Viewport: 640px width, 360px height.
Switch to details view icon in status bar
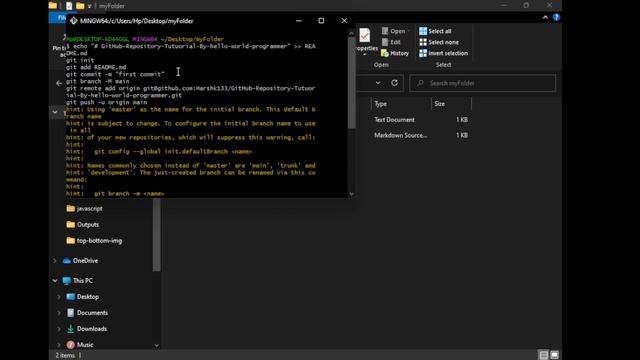coord(544,355)
